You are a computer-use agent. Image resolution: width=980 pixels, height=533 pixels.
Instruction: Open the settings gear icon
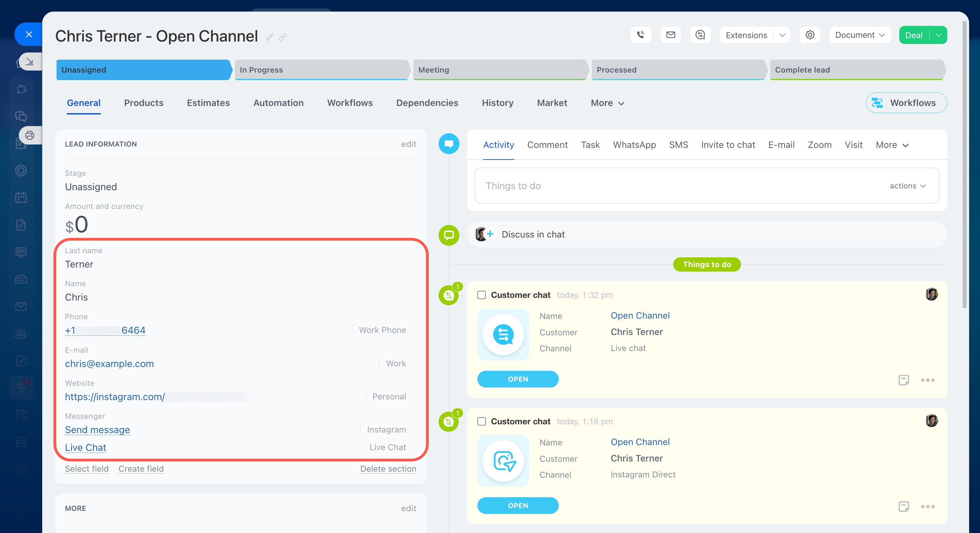[809, 35]
